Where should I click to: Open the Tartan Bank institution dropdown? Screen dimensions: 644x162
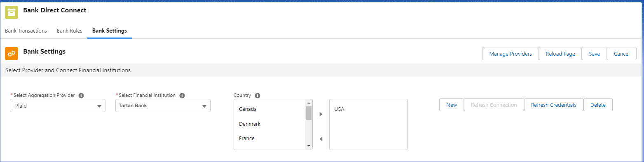[163, 106]
